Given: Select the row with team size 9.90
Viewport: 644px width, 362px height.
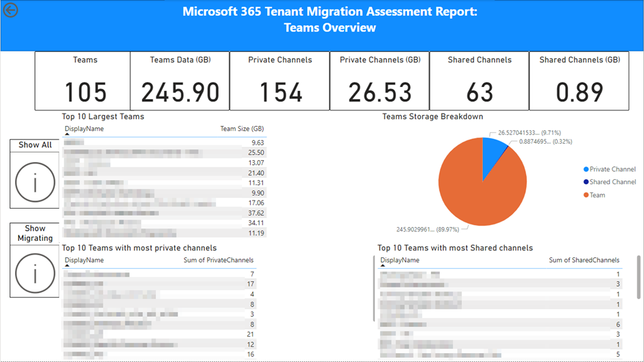Looking at the screenshot, I should point(164,193).
